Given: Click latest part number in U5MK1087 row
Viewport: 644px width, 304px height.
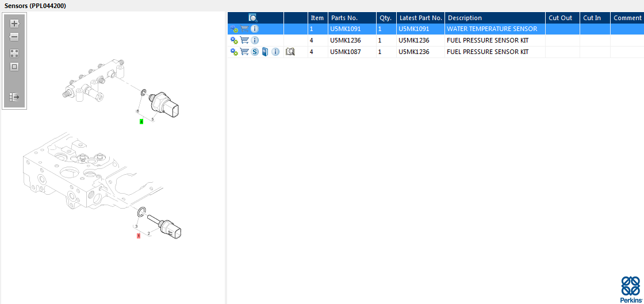Looking at the screenshot, I should (x=414, y=52).
